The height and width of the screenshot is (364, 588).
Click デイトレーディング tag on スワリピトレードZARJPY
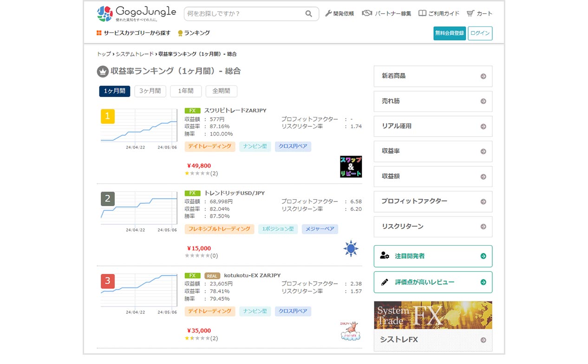(x=210, y=147)
